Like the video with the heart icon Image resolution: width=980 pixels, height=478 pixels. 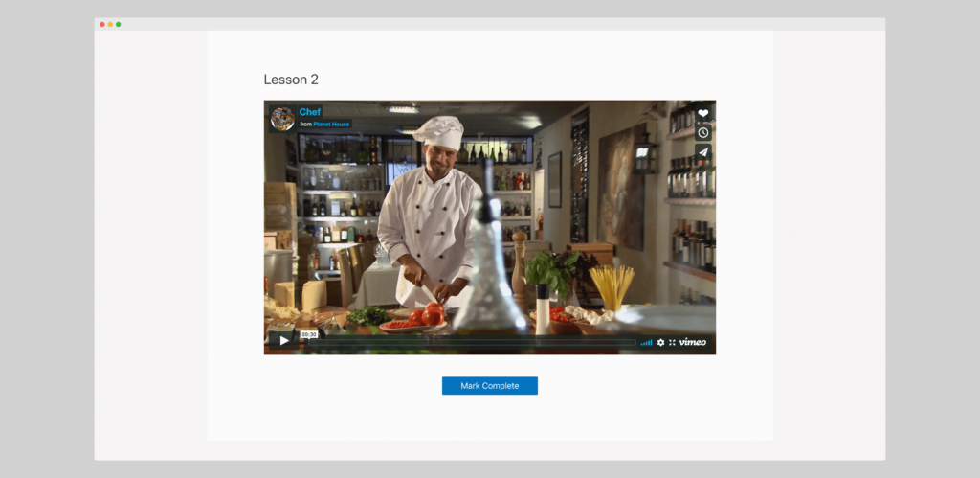(x=703, y=113)
